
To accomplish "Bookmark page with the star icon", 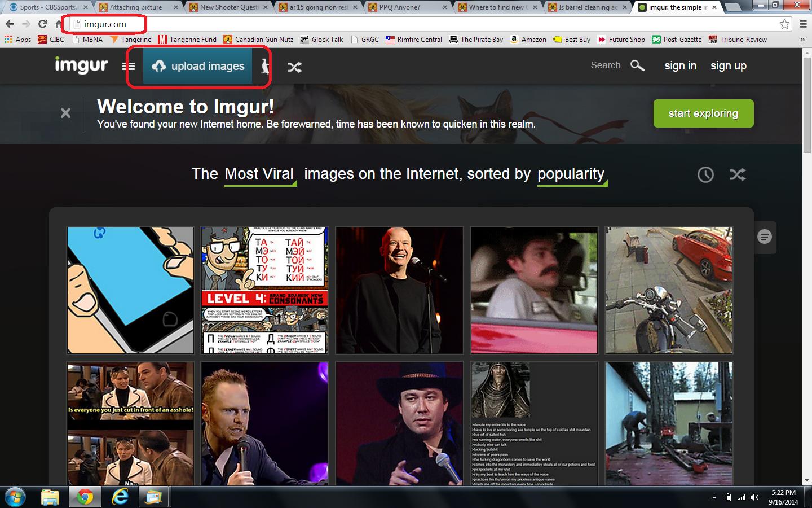I will 784,24.
